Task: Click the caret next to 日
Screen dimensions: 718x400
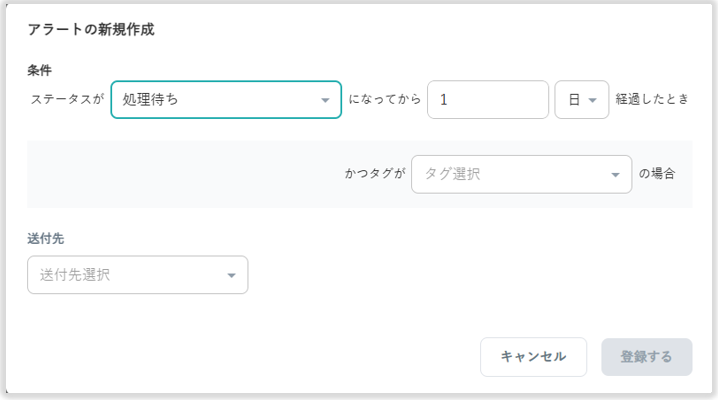Action: point(593,101)
